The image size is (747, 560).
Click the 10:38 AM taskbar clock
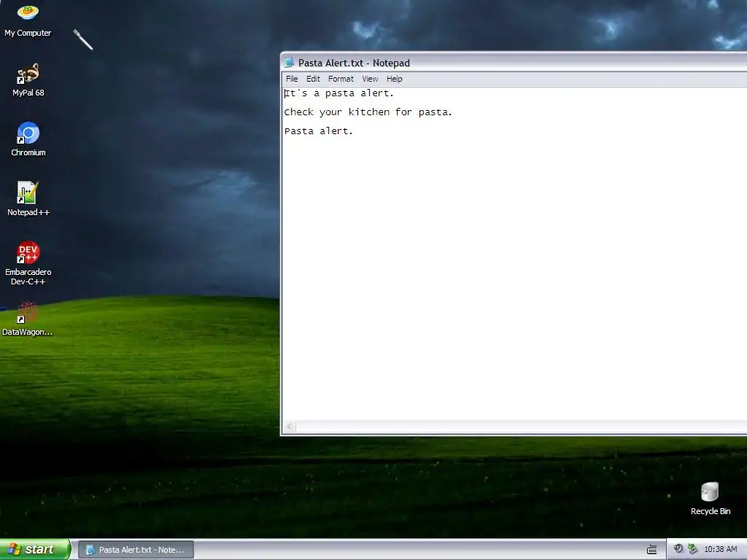coord(720,550)
